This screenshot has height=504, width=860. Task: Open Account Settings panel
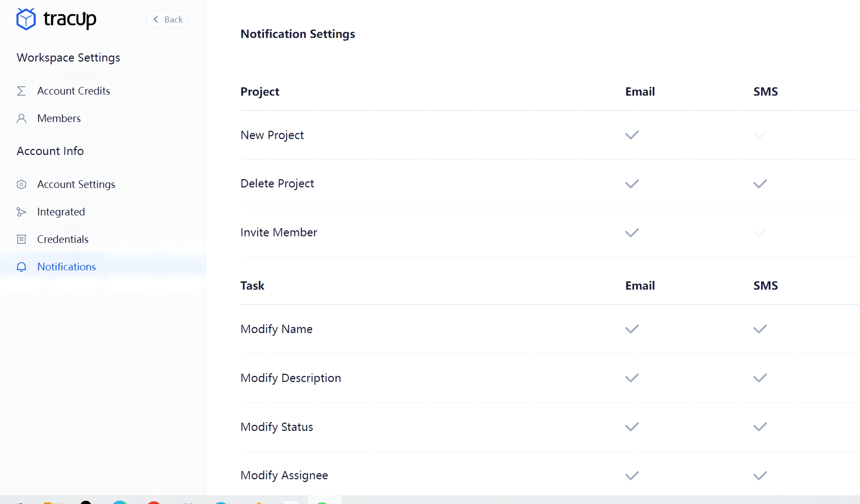(76, 184)
